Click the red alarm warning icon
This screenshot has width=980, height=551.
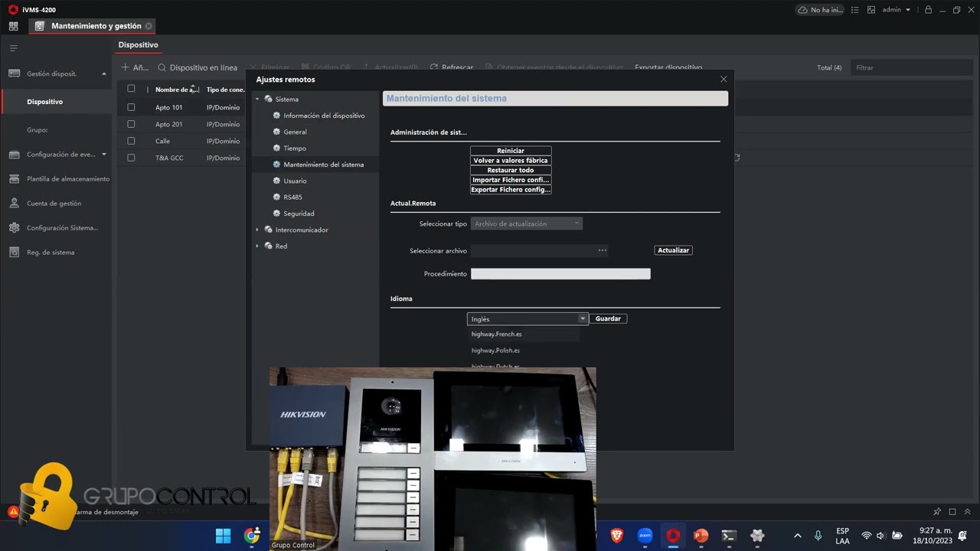click(x=14, y=511)
